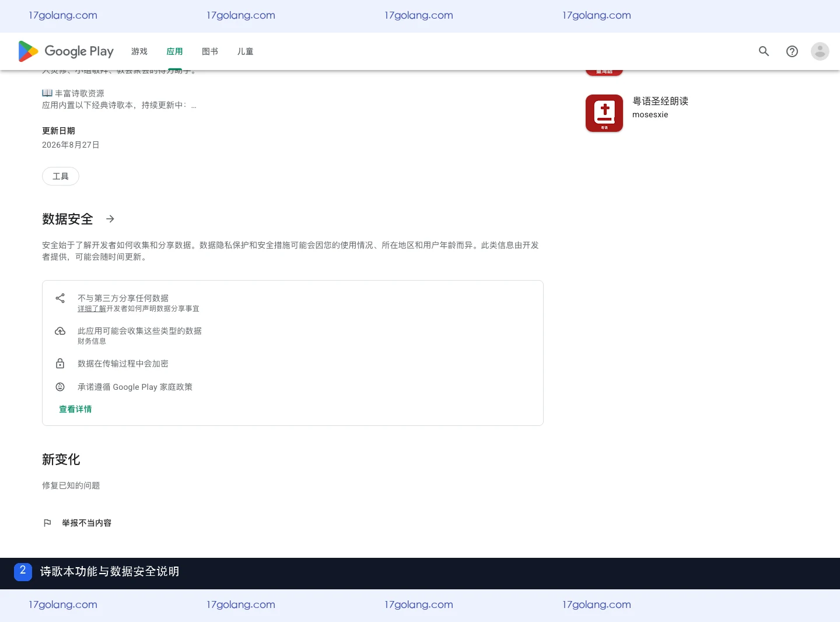Click the 更新日期 label

coord(58,131)
